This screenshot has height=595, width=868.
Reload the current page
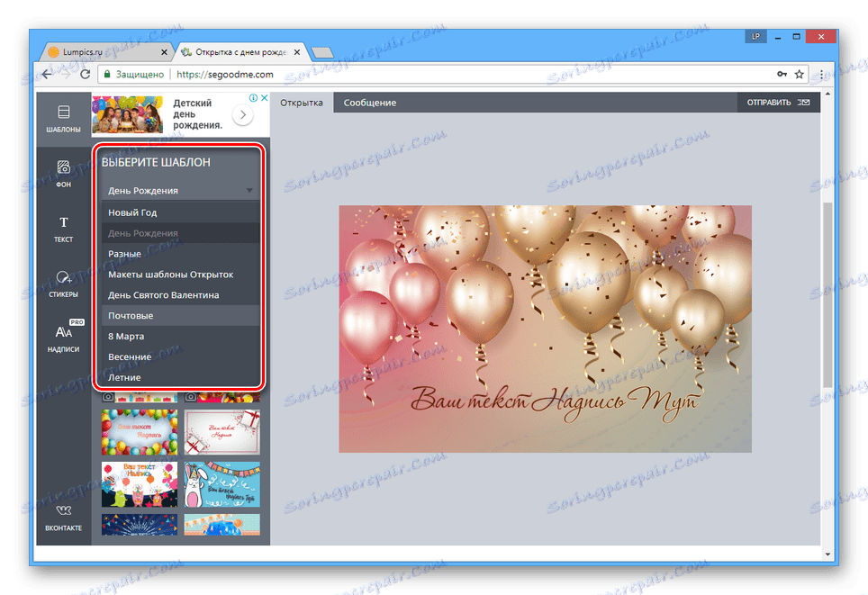point(85,74)
